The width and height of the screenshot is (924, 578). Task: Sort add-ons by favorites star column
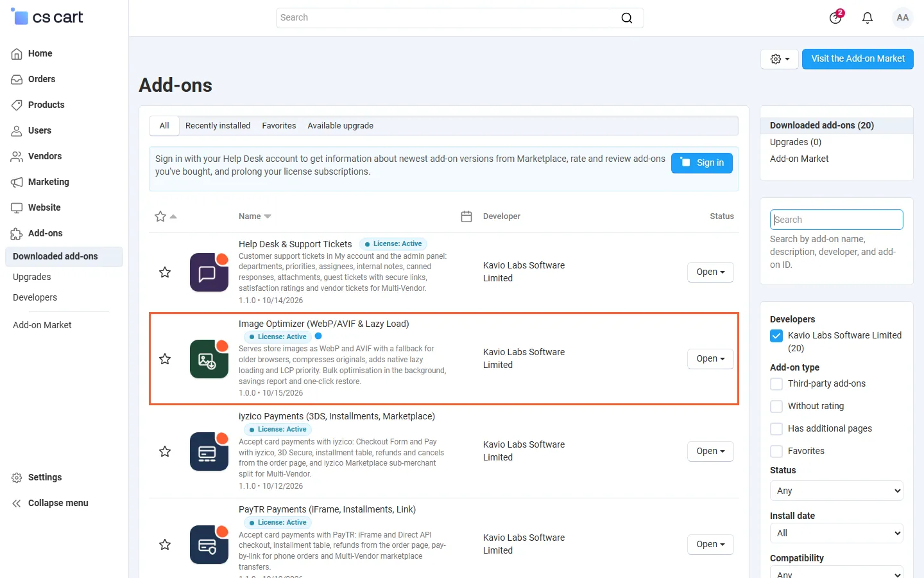pos(165,216)
